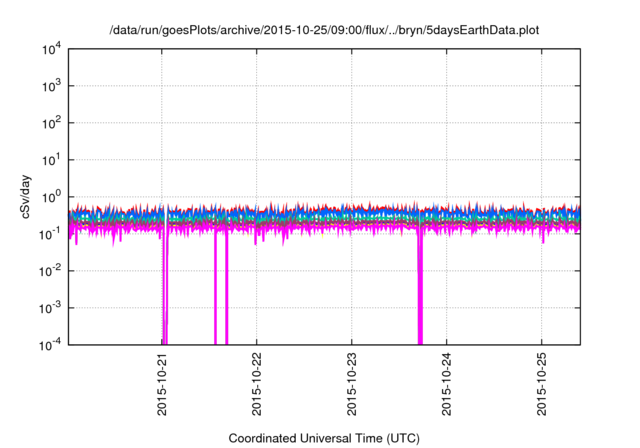Click the y-axis label 10^2
This screenshot has width=640, height=448.
(x=51, y=123)
